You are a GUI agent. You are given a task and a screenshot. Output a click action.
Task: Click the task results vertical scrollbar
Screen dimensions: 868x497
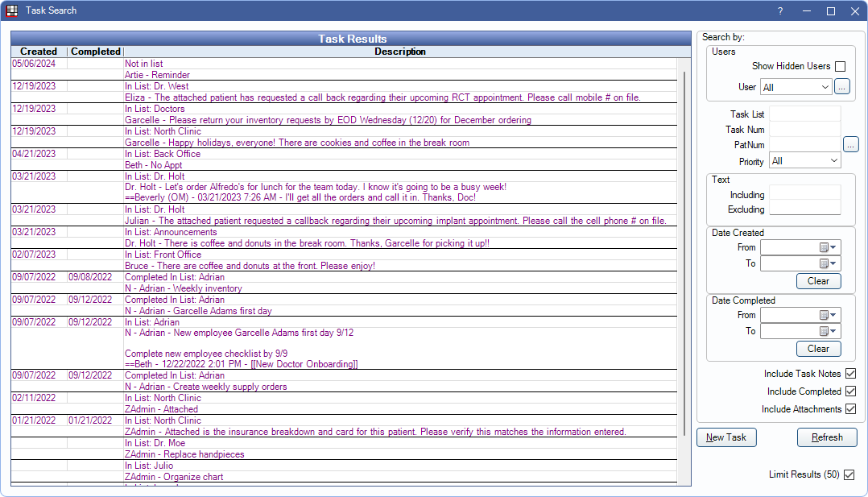tap(684, 242)
